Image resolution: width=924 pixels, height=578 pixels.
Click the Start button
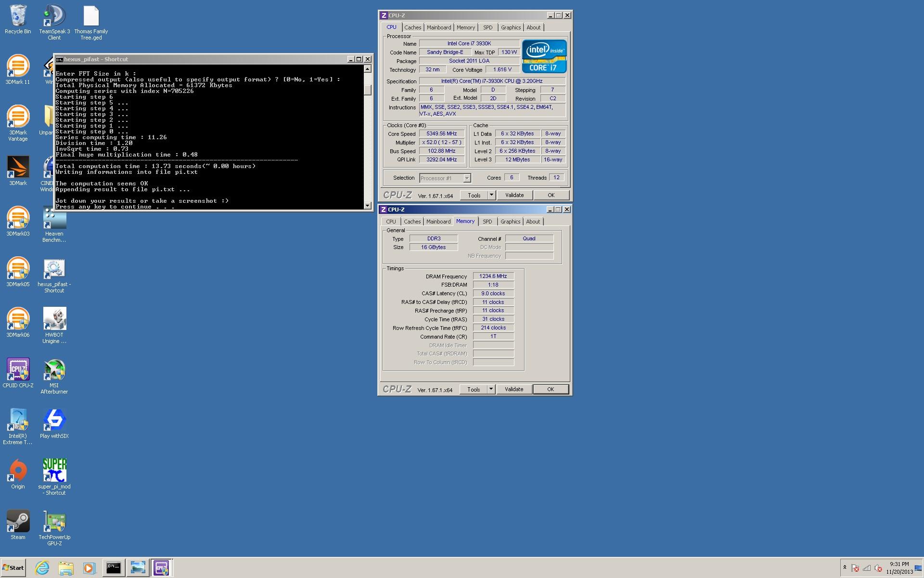click(x=13, y=568)
